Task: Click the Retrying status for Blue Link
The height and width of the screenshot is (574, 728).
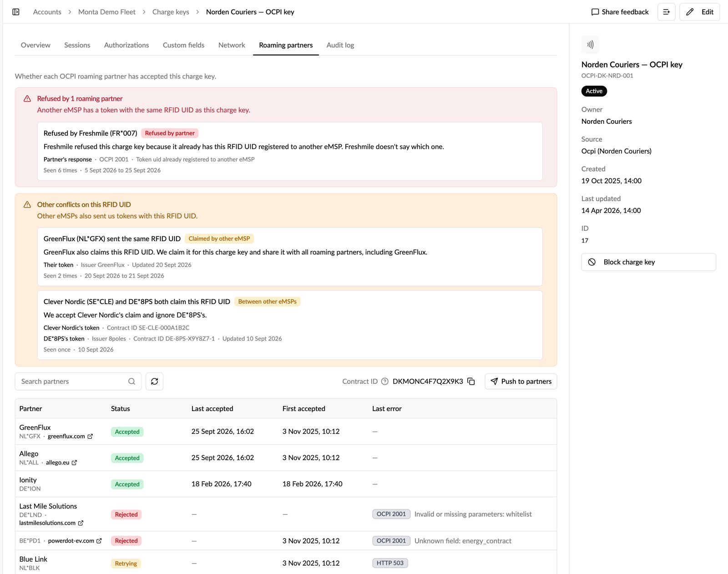Action: coord(126,564)
